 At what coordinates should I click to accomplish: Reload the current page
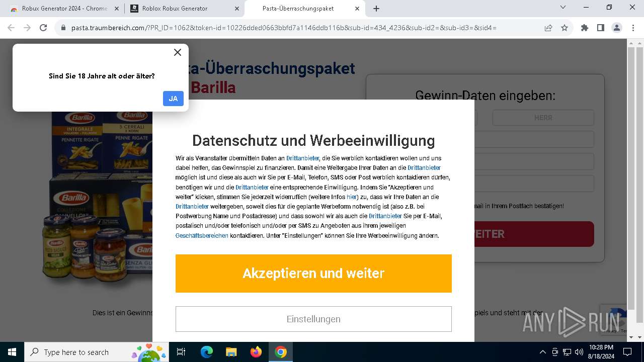(x=43, y=28)
